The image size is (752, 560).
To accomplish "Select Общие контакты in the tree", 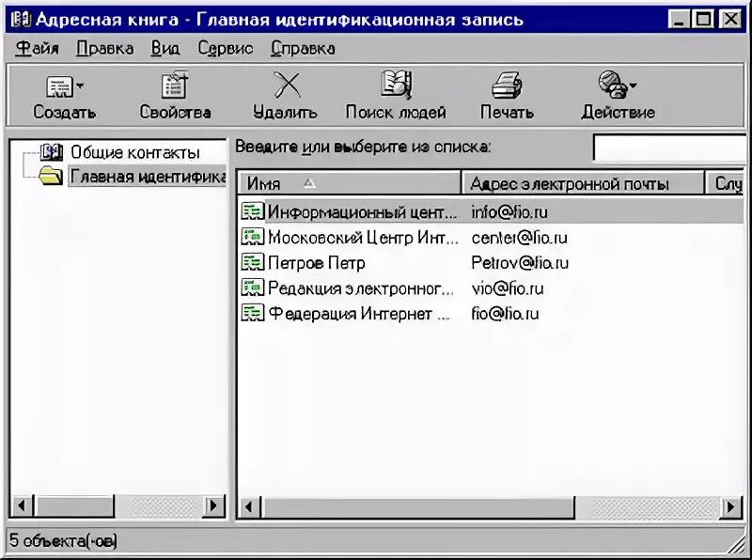I will 135,152.
